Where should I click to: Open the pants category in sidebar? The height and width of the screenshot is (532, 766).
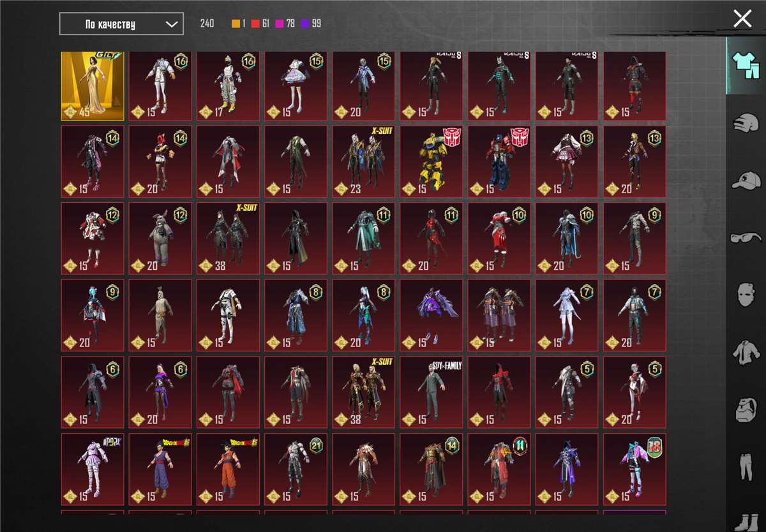(744, 466)
